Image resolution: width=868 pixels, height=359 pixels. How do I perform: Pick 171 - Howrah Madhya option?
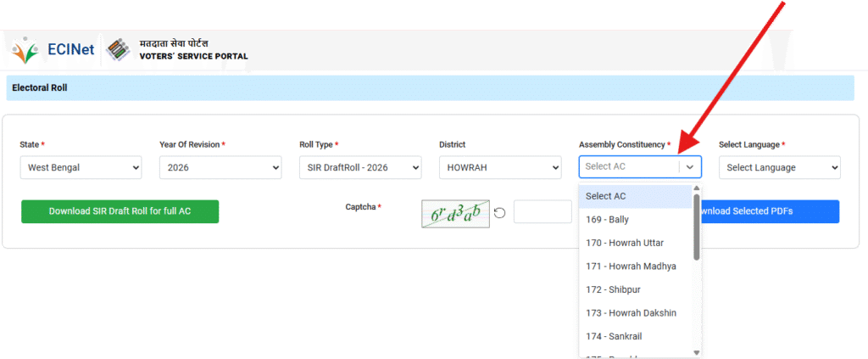[631, 266]
